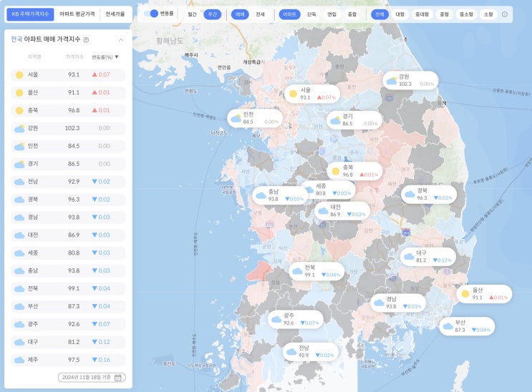Open 울산 91.1 map bubble
Image resolution: width=532 pixels, height=392 pixels.
484,294
